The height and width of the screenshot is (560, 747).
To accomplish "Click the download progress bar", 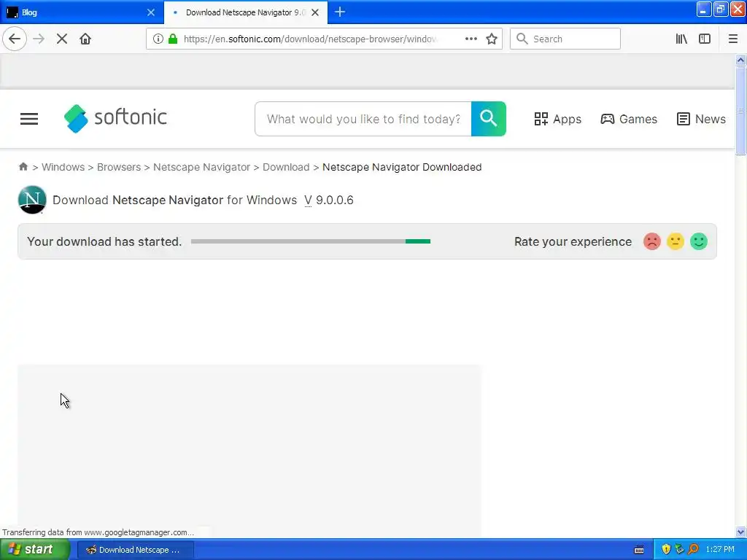I will coord(311,241).
